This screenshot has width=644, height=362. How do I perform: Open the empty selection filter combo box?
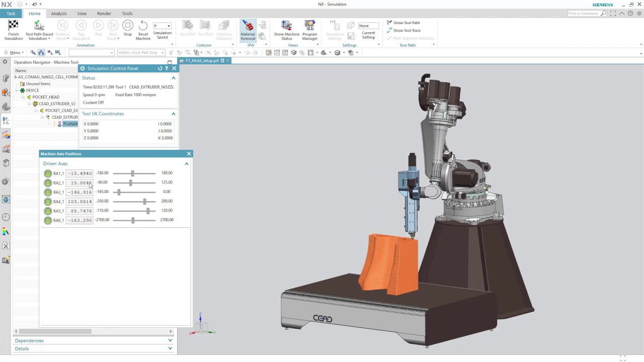(x=92, y=52)
